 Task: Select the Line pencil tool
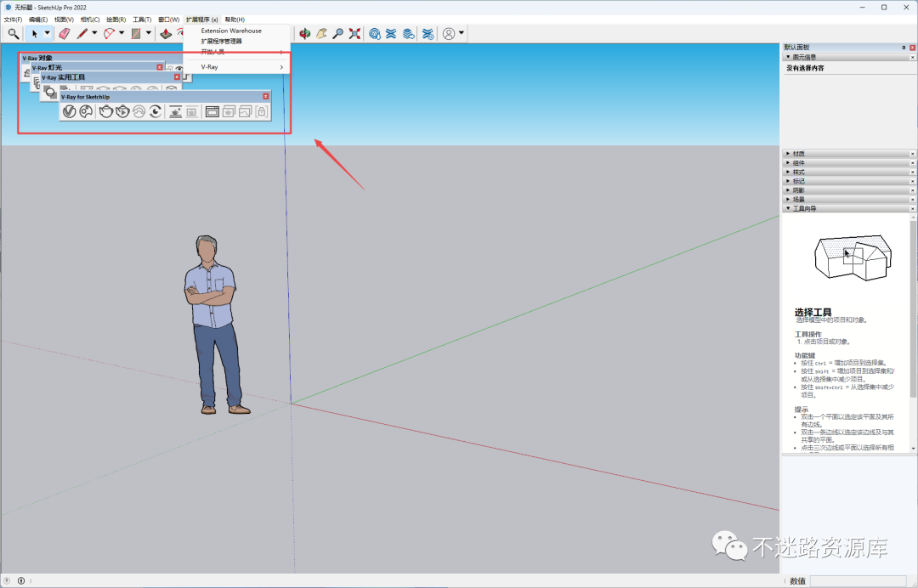click(x=82, y=34)
